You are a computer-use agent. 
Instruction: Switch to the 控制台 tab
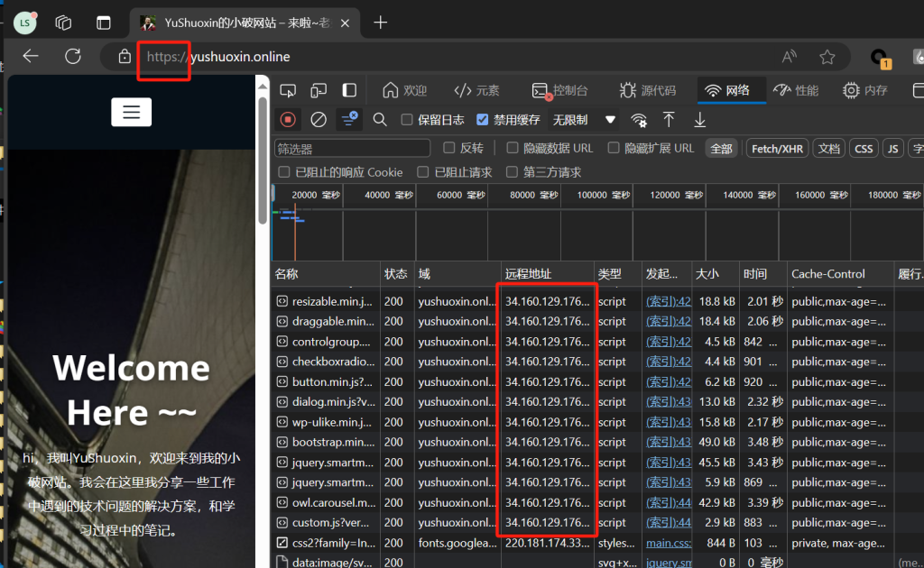(x=560, y=90)
